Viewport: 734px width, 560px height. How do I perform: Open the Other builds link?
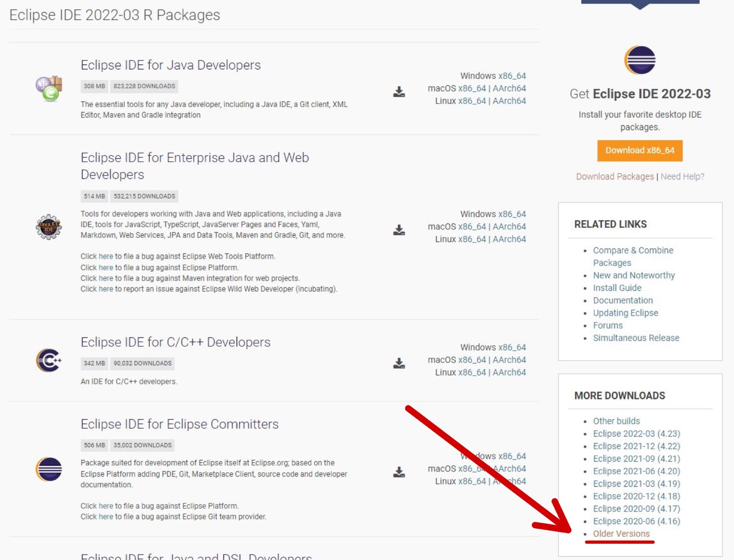[x=616, y=421]
